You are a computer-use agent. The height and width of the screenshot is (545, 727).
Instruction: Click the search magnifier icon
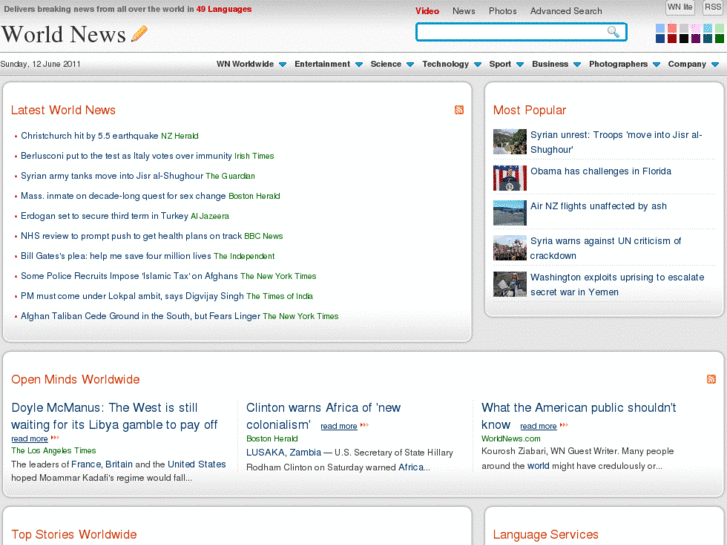click(x=613, y=32)
